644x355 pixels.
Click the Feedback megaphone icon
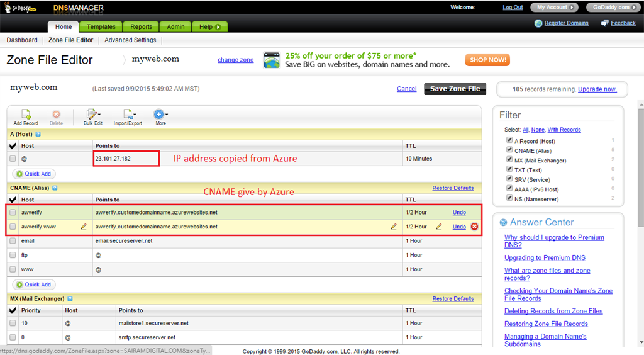(604, 23)
